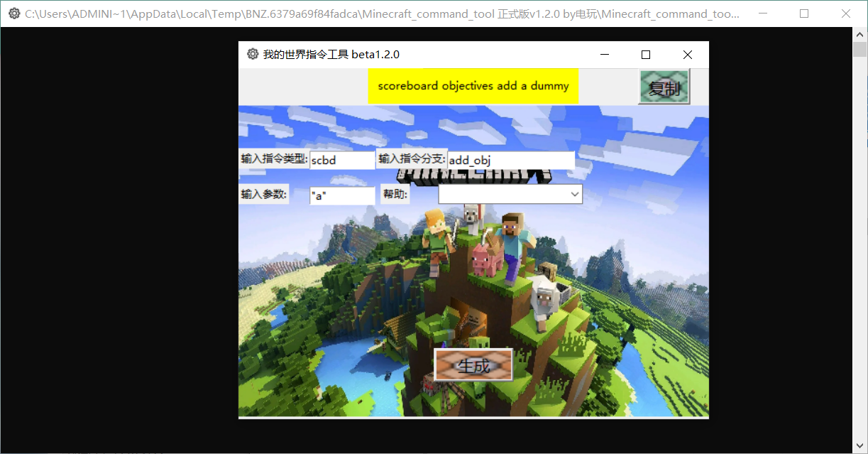
Task: Click the console vertical scrollbar thumb
Action: (859, 49)
